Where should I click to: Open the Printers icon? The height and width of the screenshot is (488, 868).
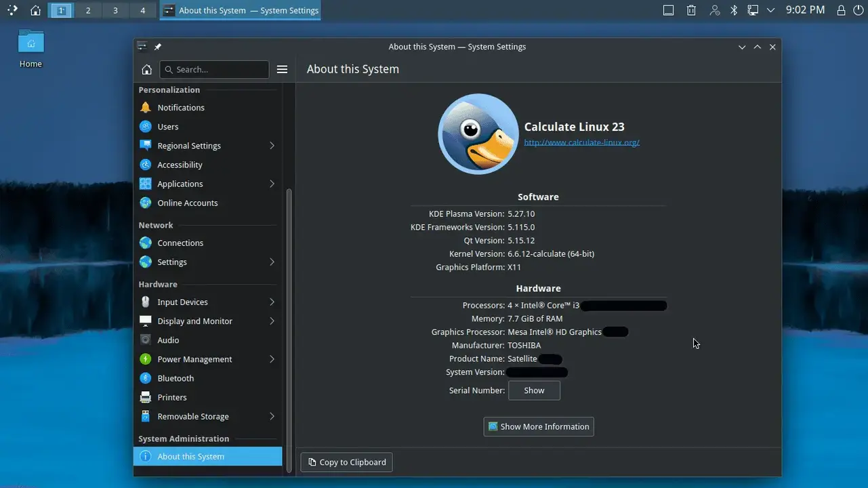click(x=145, y=397)
